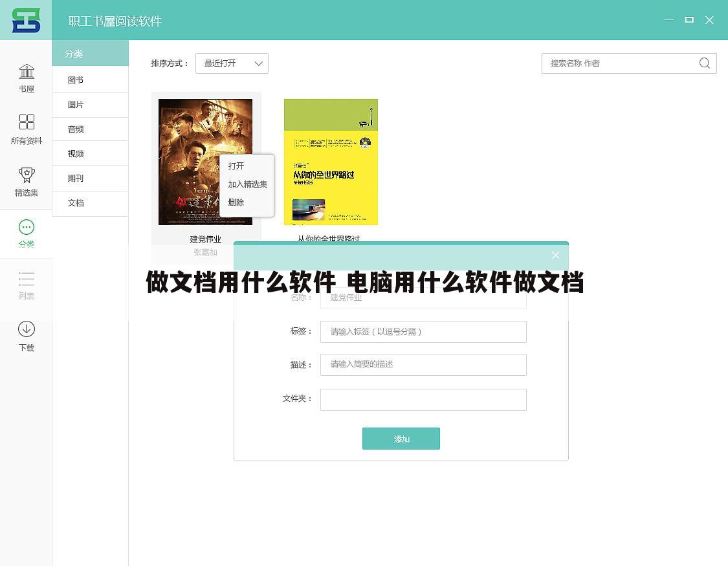Close the 职工书屋阅读软件 window
The image size is (728, 566).
[709, 20]
